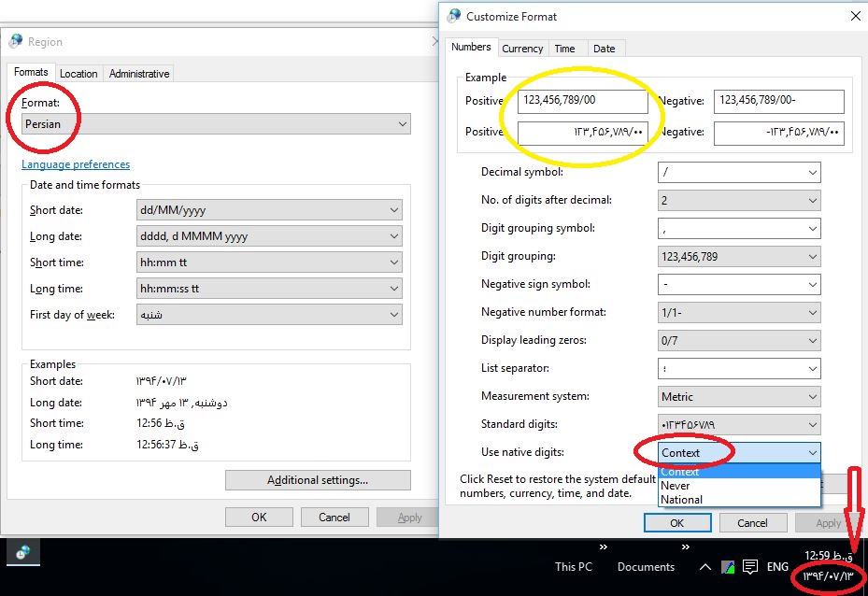Viewport: 868px width, 596px height.
Task: Open the Long time format dropdown
Action: coord(269,289)
